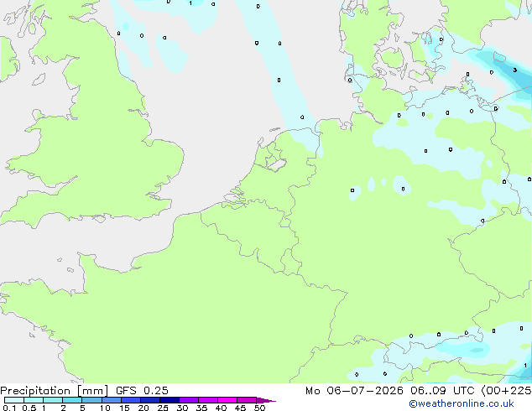532x411 pixels.
Task: Click the '0.1' legend scale label
Action: (x=9, y=408)
